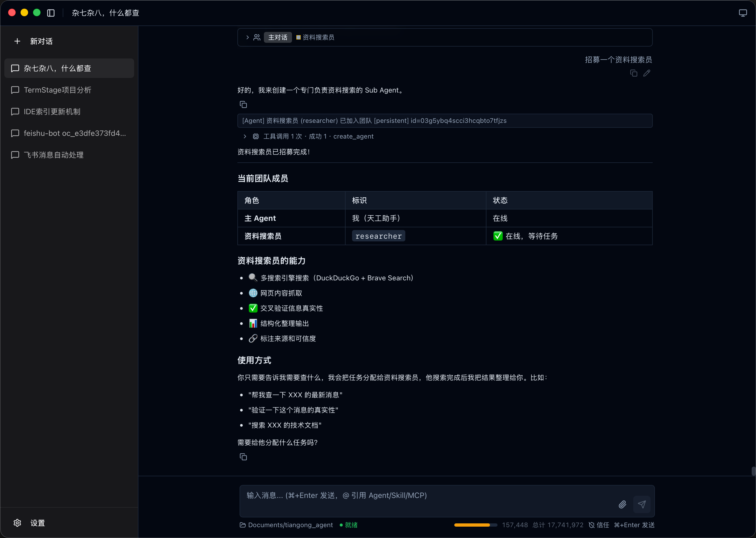Click the ⌘+Enter 发送 shortcut hint
The image size is (756, 538).
(634, 525)
